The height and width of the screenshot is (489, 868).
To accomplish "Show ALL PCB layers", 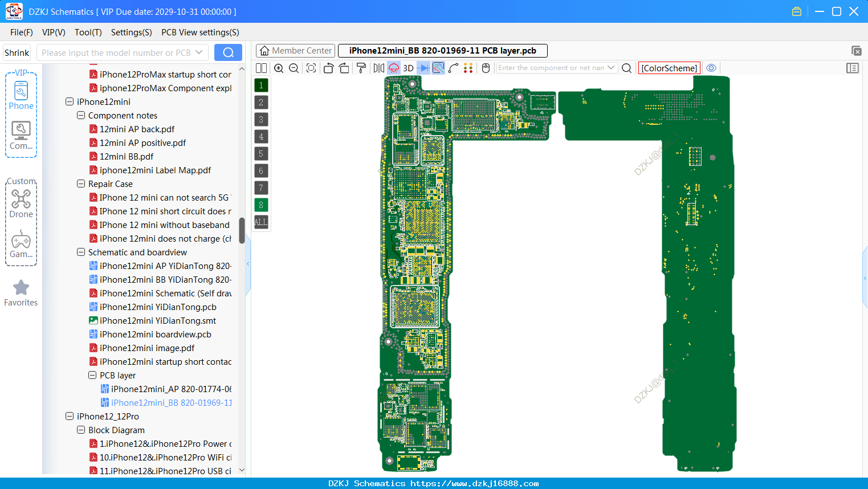I will pyautogui.click(x=261, y=222).
